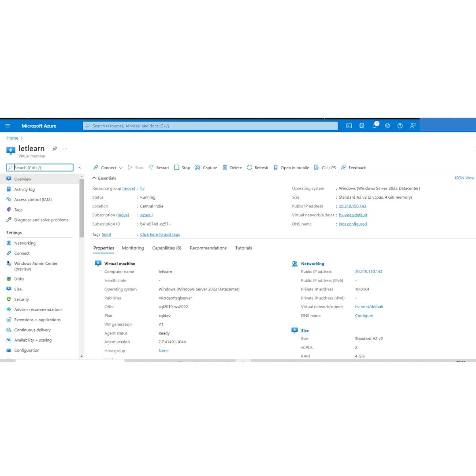This screenshot has height=476, width=476.
Task: Open Essentials public IP 20.219.150.143 link
Action: 353,206
